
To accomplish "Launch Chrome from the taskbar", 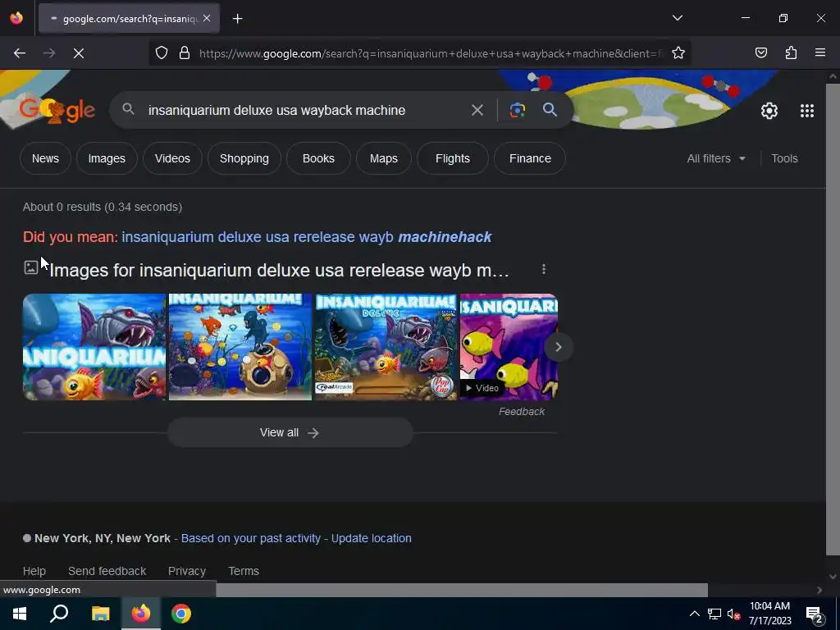I will click(x=181, y=614).
